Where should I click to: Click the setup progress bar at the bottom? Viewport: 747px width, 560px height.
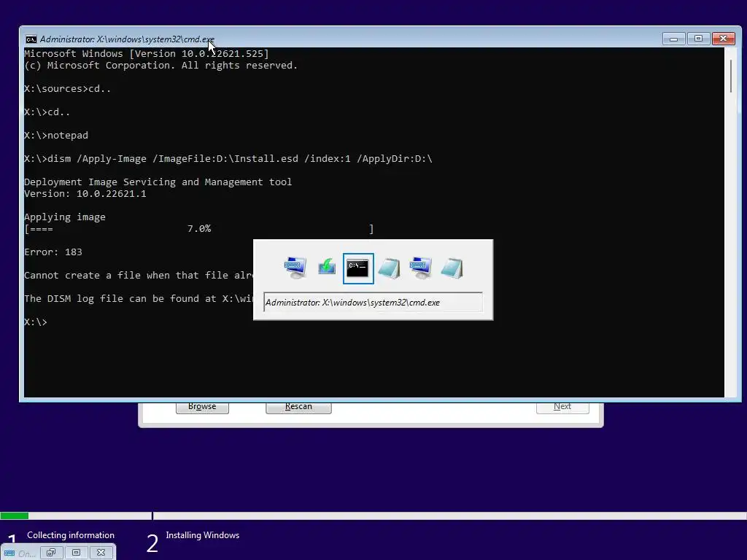point(373,516)
